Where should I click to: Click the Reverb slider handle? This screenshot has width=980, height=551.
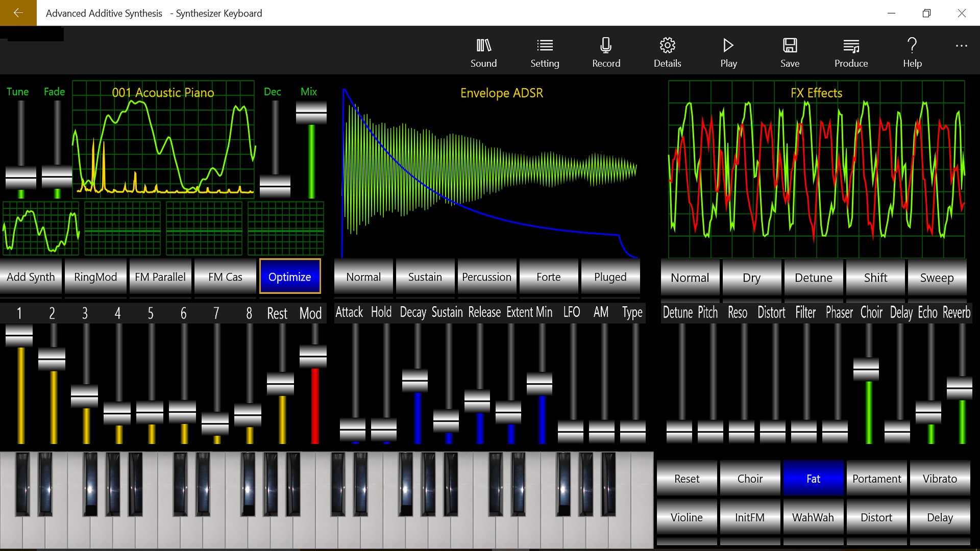point(959,388)
